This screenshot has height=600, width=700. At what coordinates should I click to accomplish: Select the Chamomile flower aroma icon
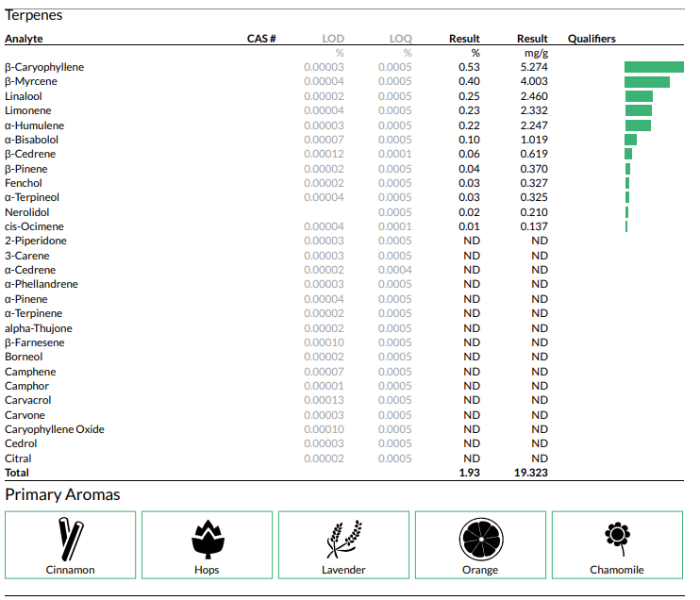(x=617, y=536)
